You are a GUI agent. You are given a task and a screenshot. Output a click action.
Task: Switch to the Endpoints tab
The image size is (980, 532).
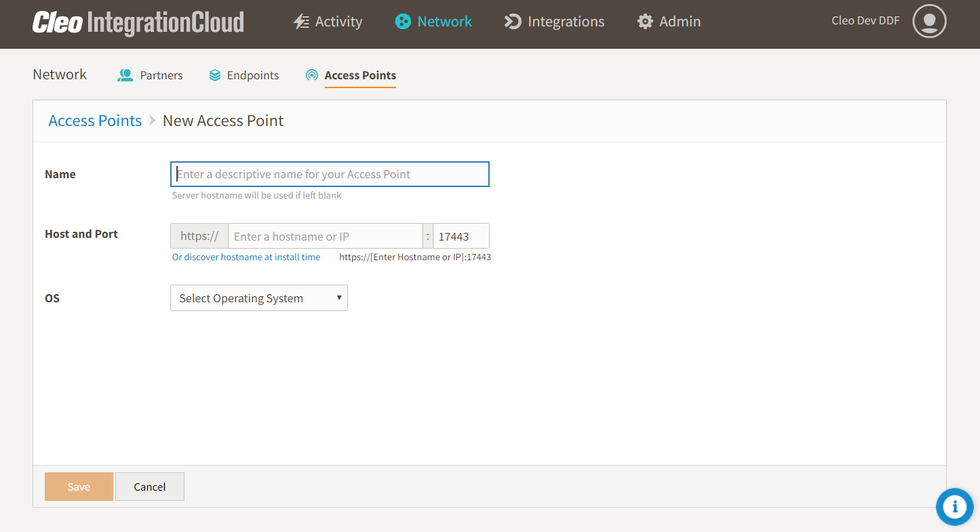tap(252, 75)
